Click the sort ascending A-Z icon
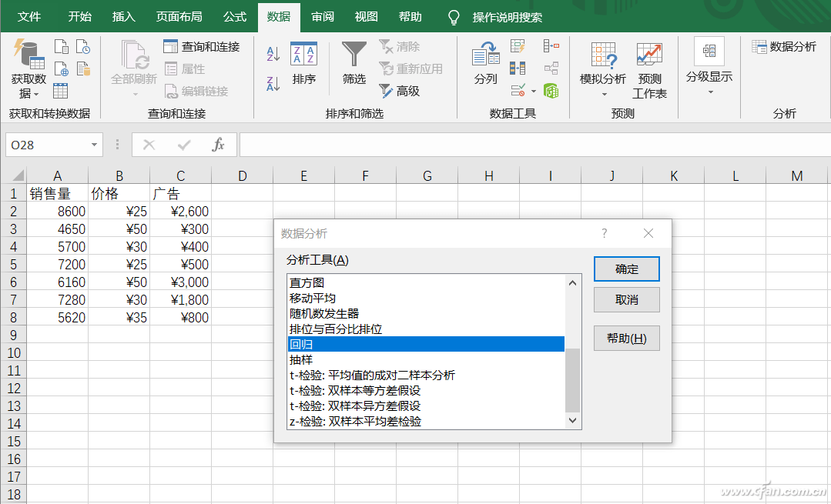The height and width of the screenshot is (504, 831). (x=273, y=54)
